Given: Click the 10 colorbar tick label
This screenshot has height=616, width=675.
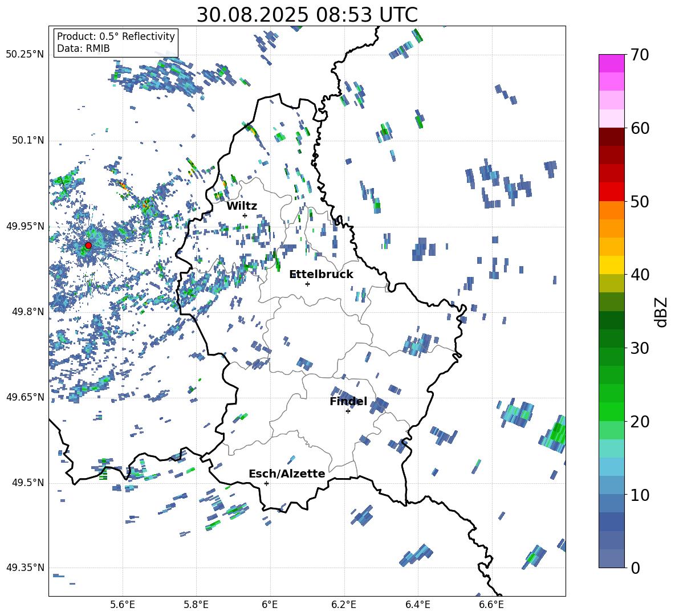Looking at the screenshot, I should tap(640, 495).
